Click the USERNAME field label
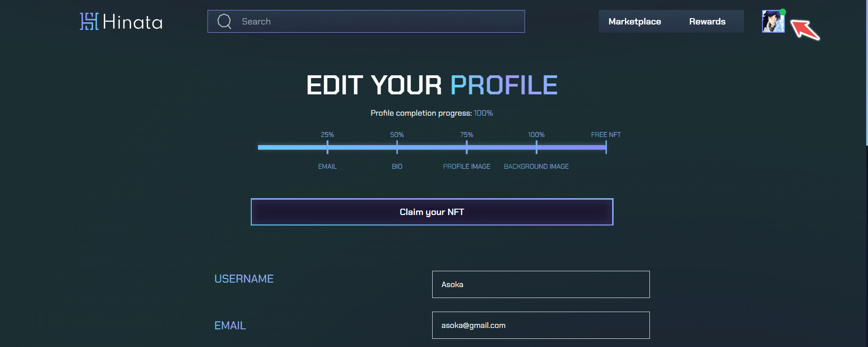The width and height of the screenshot is (868, 347). point(244,279)
